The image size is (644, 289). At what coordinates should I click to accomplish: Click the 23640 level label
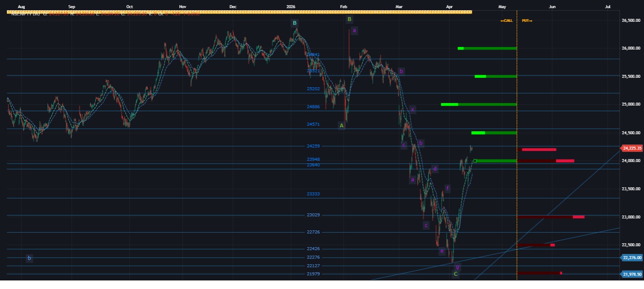313,165
